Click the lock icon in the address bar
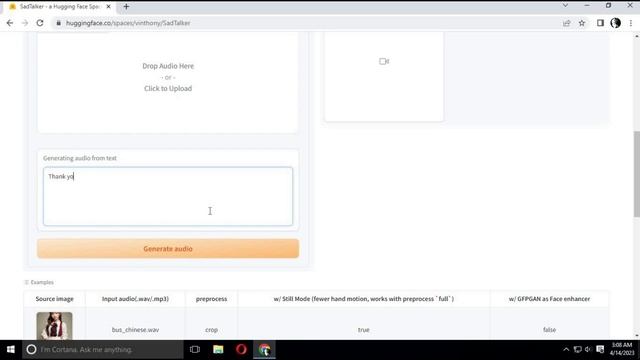The image size is (640, 360). click(x=59, y=23)
